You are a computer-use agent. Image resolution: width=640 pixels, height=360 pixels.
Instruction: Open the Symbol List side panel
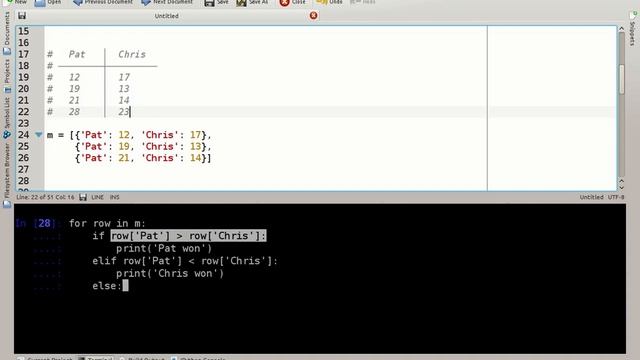(7, 118)
